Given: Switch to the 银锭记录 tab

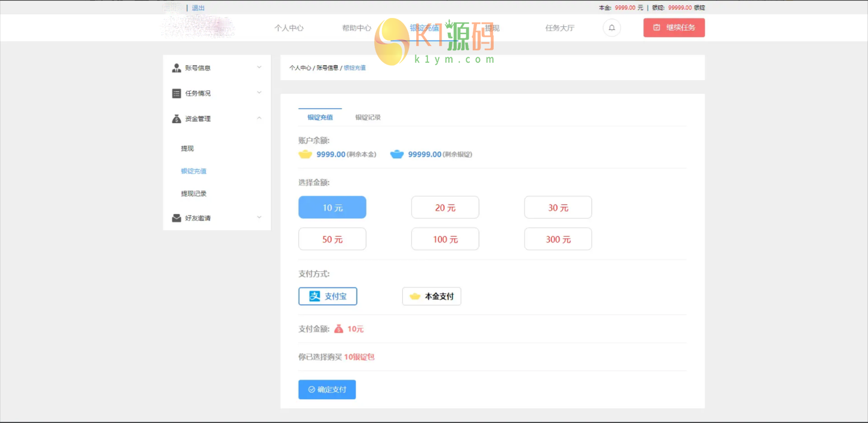Looking at the screenshot, I should click(368, 118).
